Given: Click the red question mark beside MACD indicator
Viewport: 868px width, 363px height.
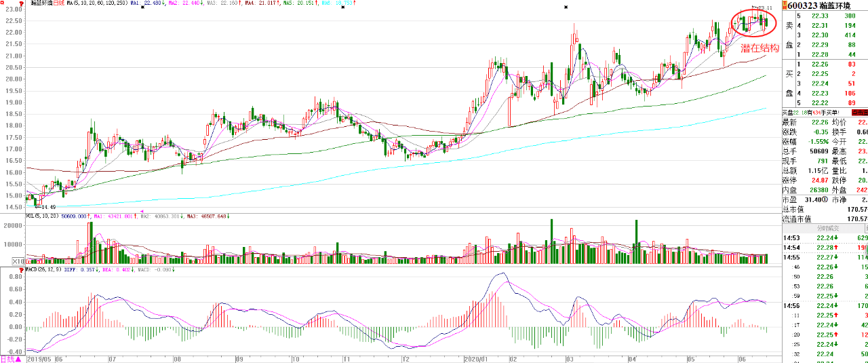Looking at the screenshot, I should pos(22,269).
